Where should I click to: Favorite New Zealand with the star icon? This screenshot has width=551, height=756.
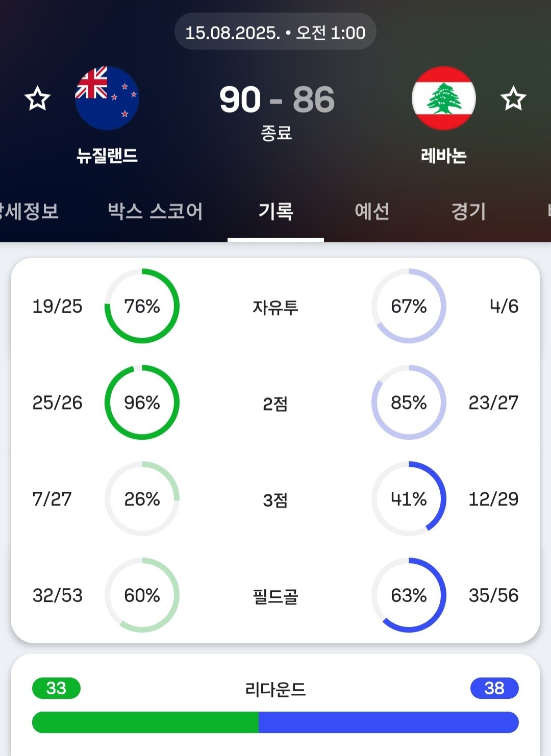38,98
